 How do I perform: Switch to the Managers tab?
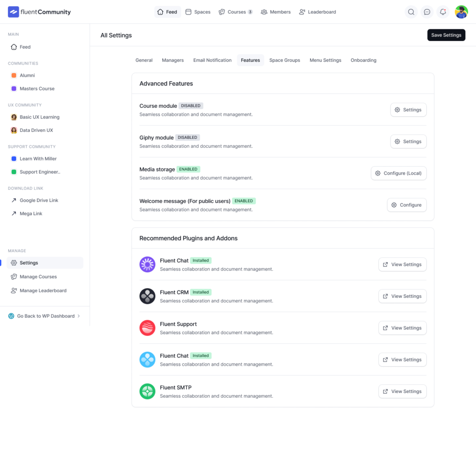[x=173, y=60]
